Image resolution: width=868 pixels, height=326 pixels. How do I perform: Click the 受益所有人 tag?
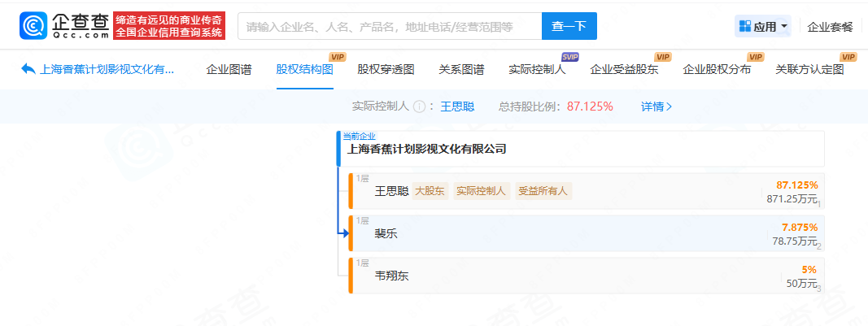tap(543, 191)
